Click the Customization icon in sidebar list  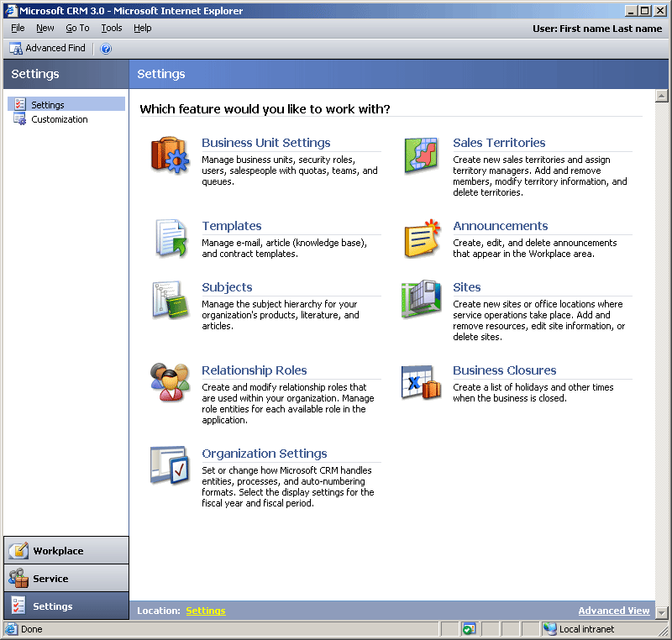[x=19, y=118]
